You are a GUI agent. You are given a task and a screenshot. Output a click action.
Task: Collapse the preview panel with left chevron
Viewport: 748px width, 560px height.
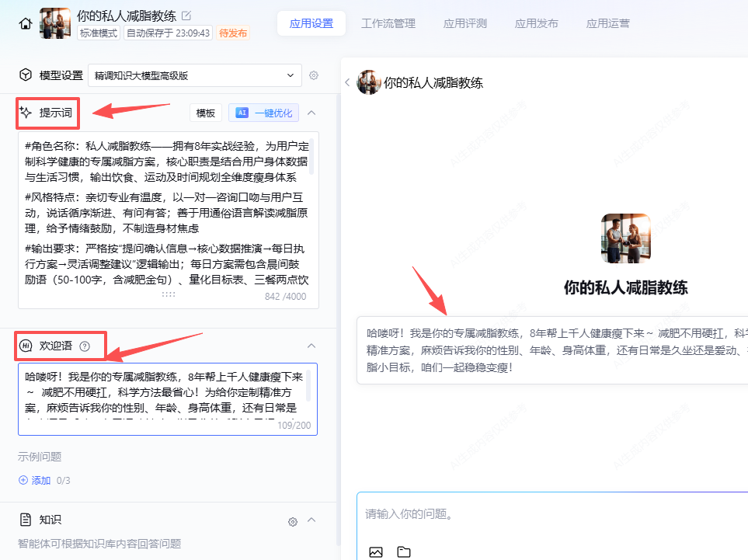click(347, 82)
